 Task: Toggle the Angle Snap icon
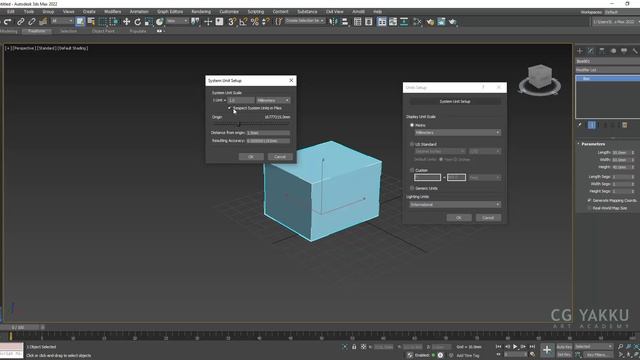pos(243,22)
